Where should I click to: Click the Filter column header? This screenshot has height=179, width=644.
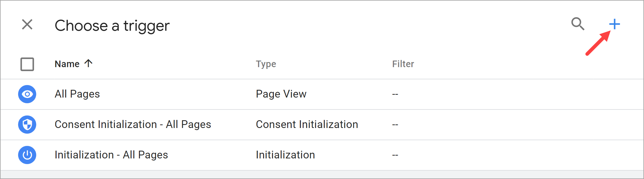tap(403, 64)
